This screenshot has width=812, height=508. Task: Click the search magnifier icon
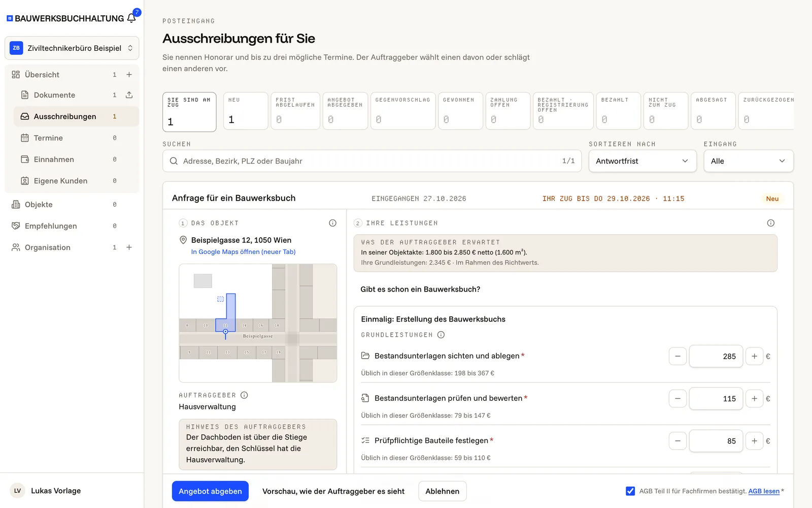174,161
